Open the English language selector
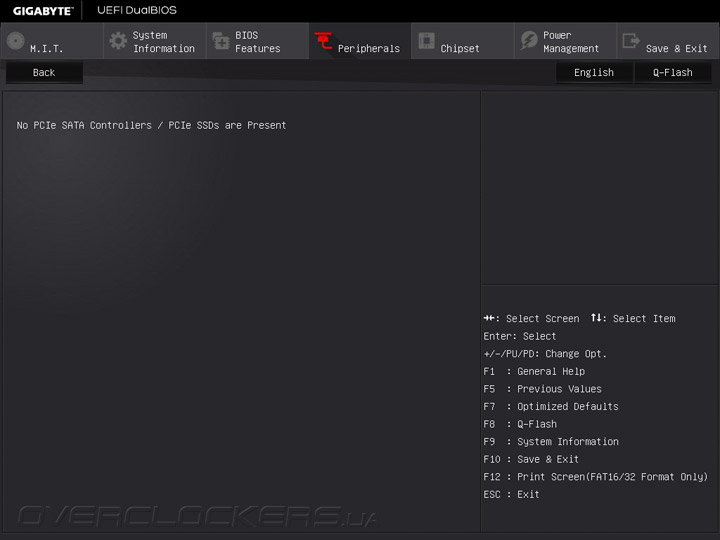This screenshot has height=540, width=720. (x=594, y=73)
